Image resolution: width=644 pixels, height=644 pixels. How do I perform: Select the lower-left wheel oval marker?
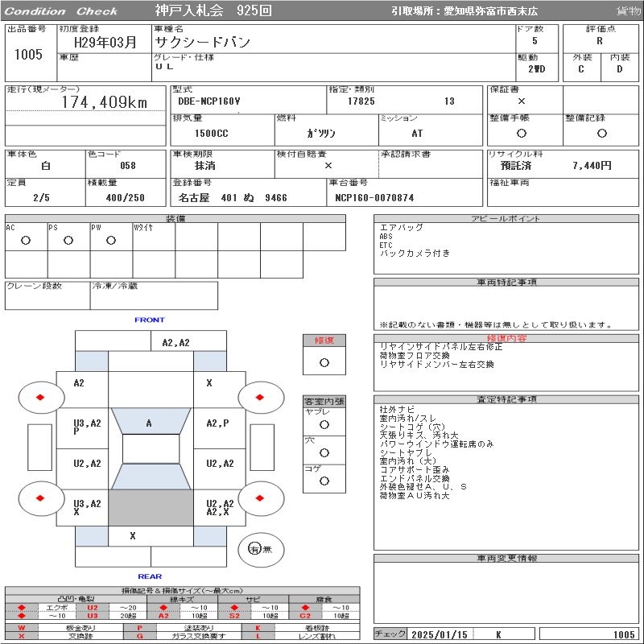tap(41, 497)
